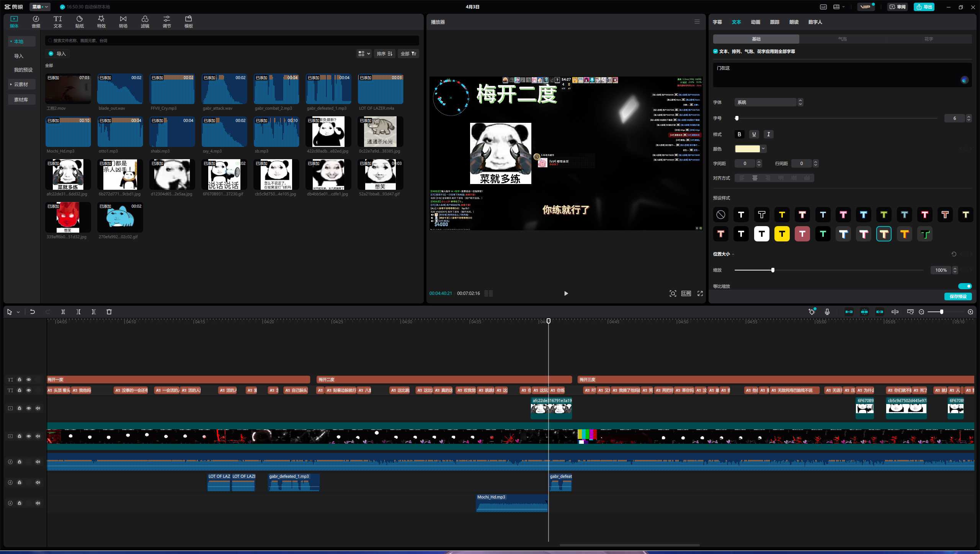The image size is (980, 554).
Task: Open the 字体 font dropdown
Action: click(x=768, y=102)
